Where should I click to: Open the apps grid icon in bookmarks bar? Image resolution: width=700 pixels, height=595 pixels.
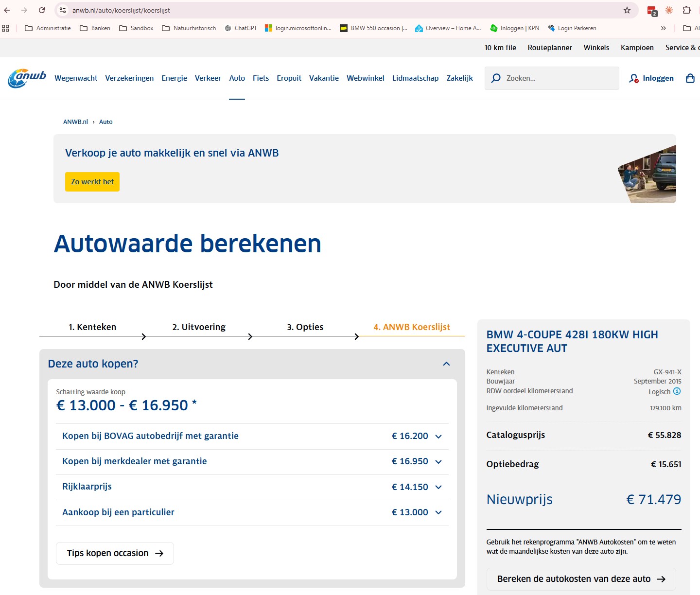(5, 28)
